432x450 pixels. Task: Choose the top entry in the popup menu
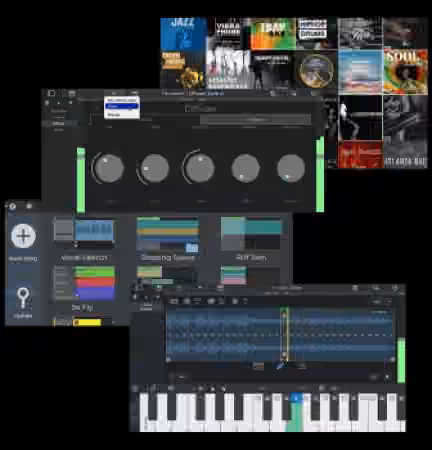pyautogui.click(x=122, y=100)
